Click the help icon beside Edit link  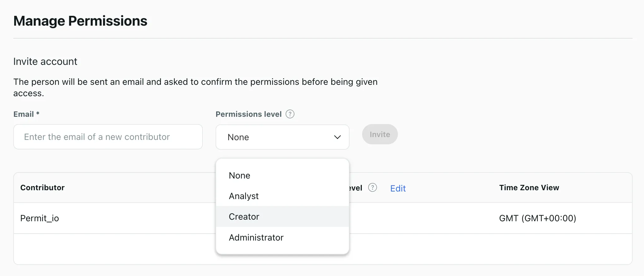coord(373,188)
